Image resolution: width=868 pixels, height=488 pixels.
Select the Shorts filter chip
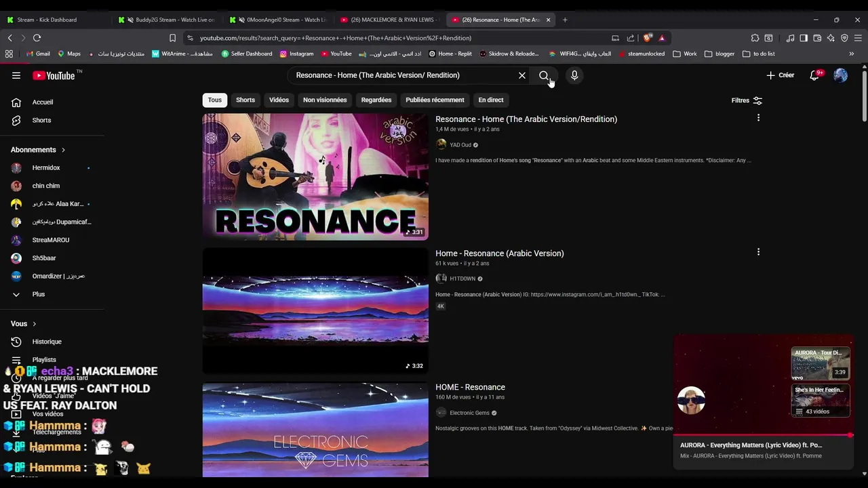245,100
